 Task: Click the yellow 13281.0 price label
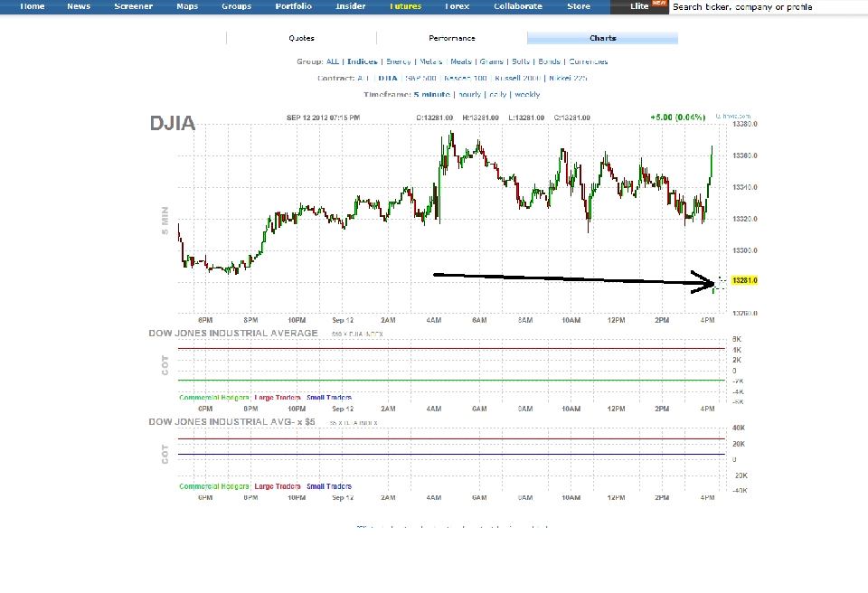pos(744,280)
